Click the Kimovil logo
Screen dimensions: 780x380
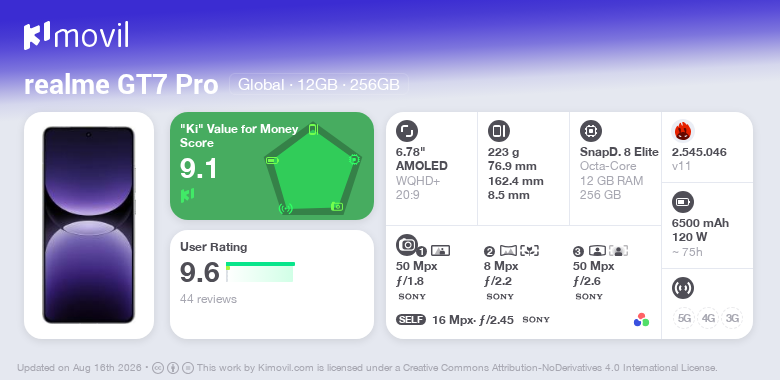coord(76,36)
